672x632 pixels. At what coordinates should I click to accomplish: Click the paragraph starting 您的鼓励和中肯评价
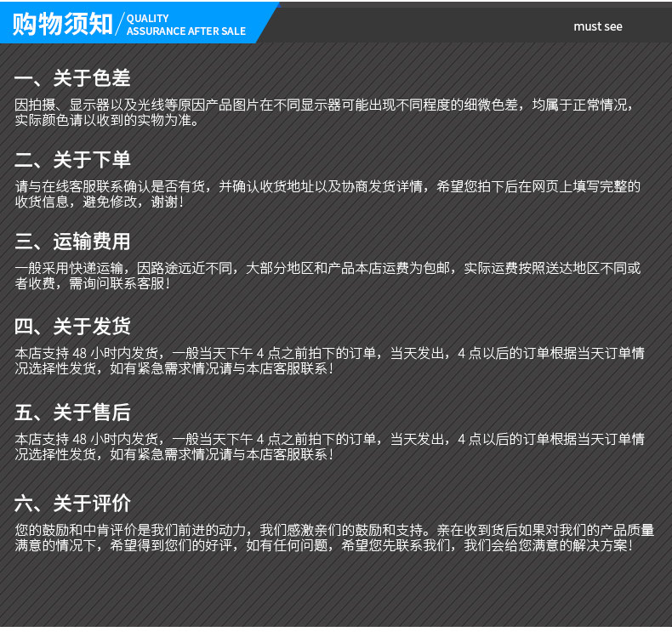pyautogui.click(x=334, y=538)
